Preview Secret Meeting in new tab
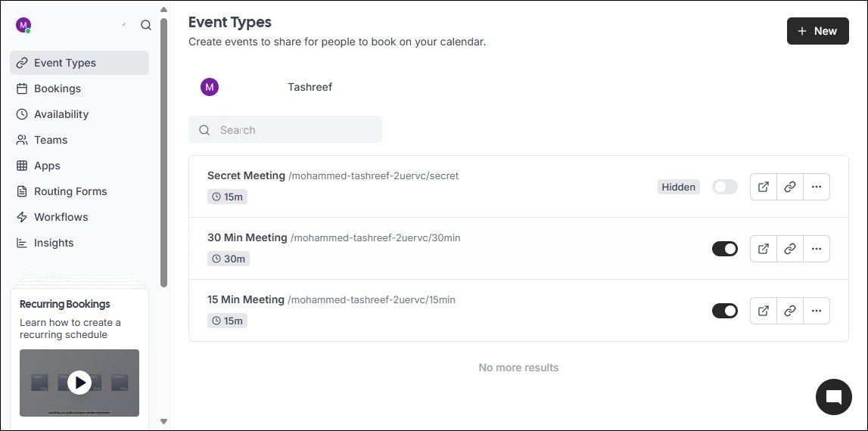 coord(764,187)
